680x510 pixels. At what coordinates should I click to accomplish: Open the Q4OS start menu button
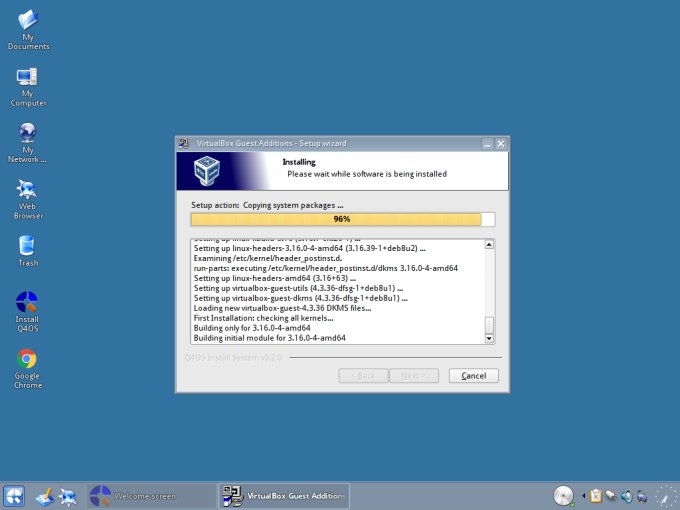pyautogui.click(x=13, y=496)
